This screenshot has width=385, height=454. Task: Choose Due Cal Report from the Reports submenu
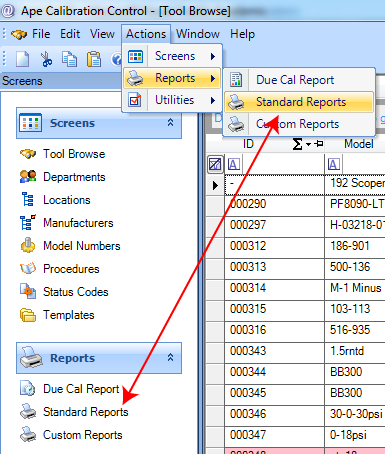point(299,80)
